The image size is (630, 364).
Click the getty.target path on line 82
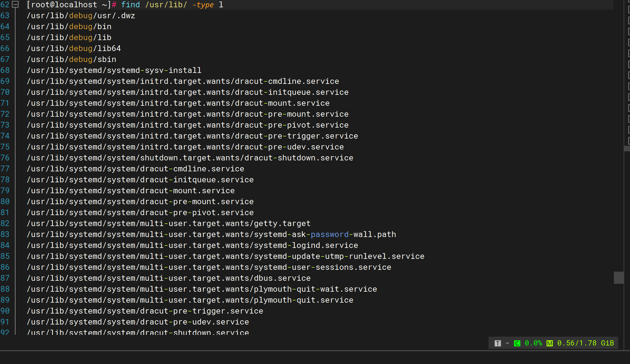(282, 223)
